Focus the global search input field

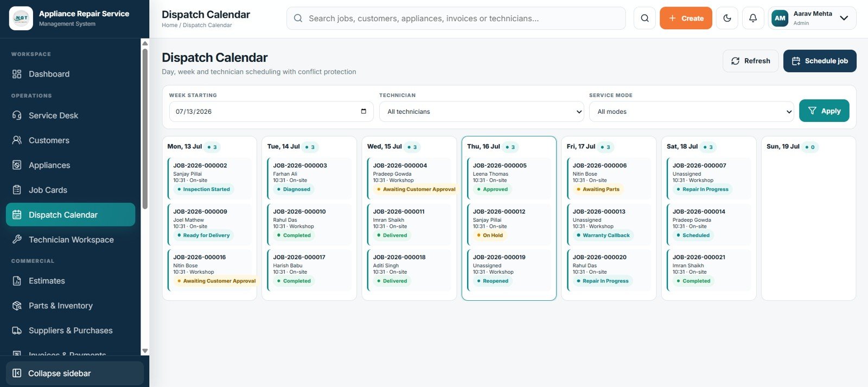pos(456,18)
